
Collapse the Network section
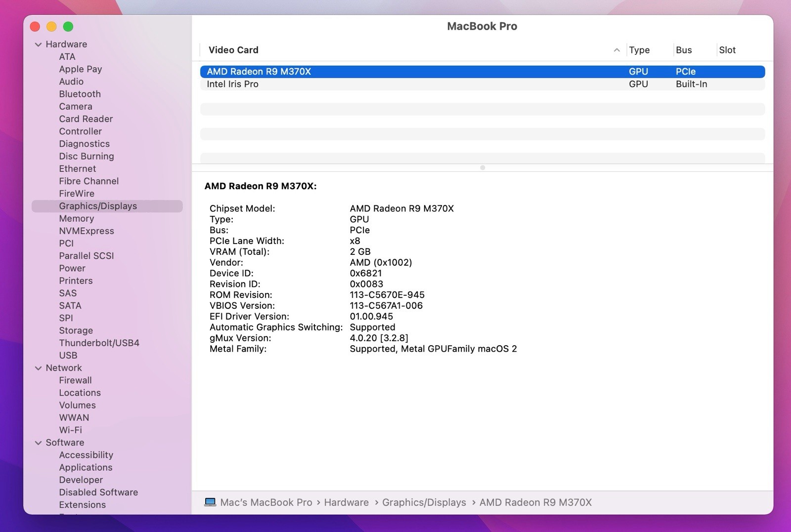[38, 368]
